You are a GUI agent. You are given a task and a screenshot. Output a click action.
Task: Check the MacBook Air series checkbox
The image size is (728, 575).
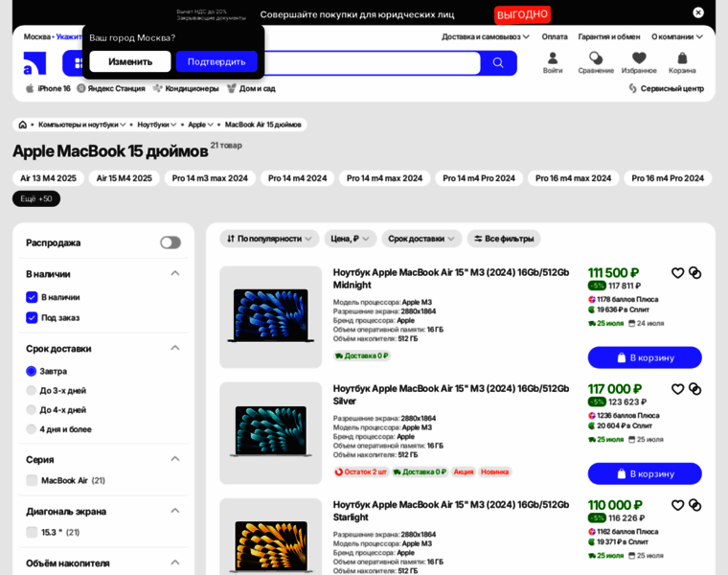[x=32, y=480]
